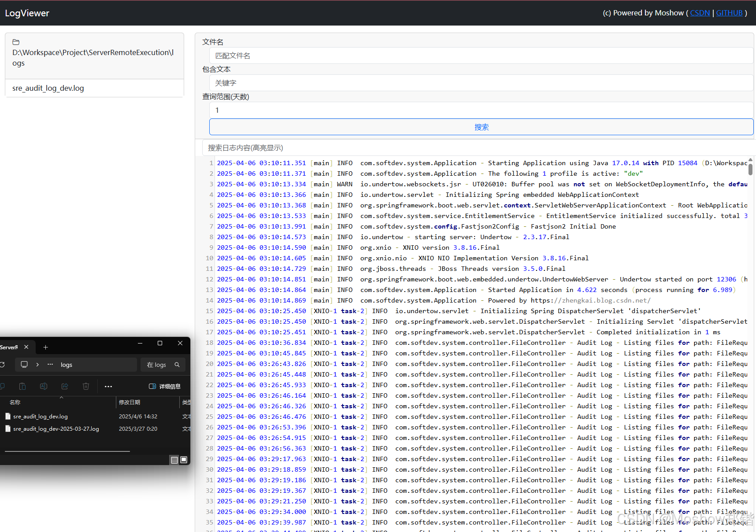Click the query range days input

(x=481, y=110)
